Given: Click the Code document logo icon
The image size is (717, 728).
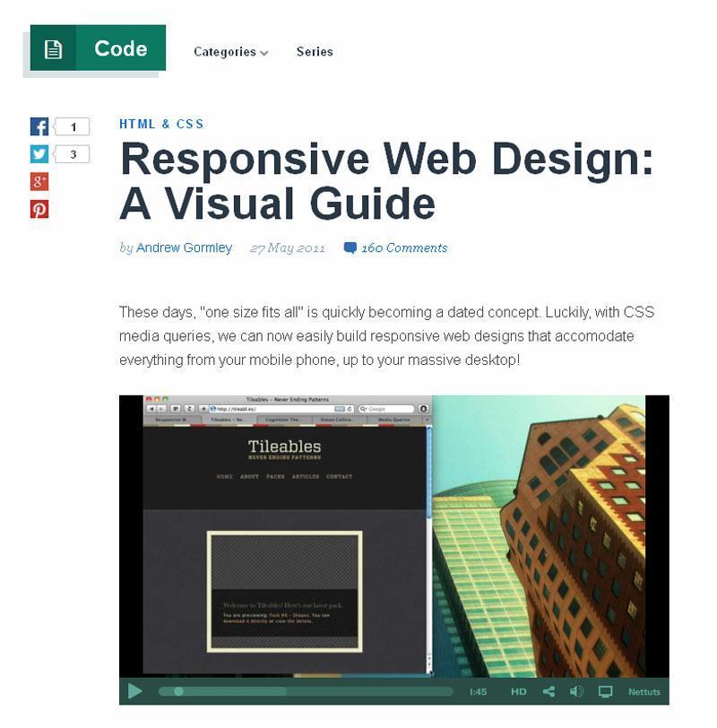Looking at the screenshot, I should click(x=53, y=49).
